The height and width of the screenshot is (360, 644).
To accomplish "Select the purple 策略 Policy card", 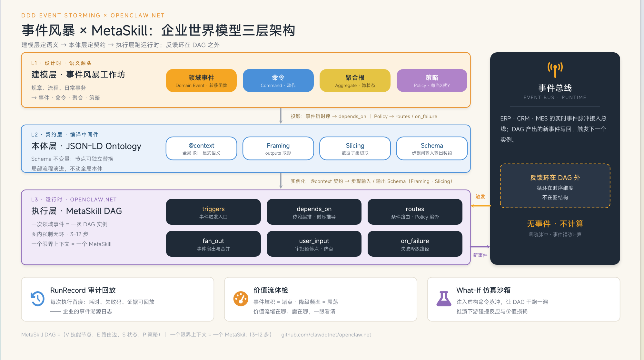I will pos(432,81).
